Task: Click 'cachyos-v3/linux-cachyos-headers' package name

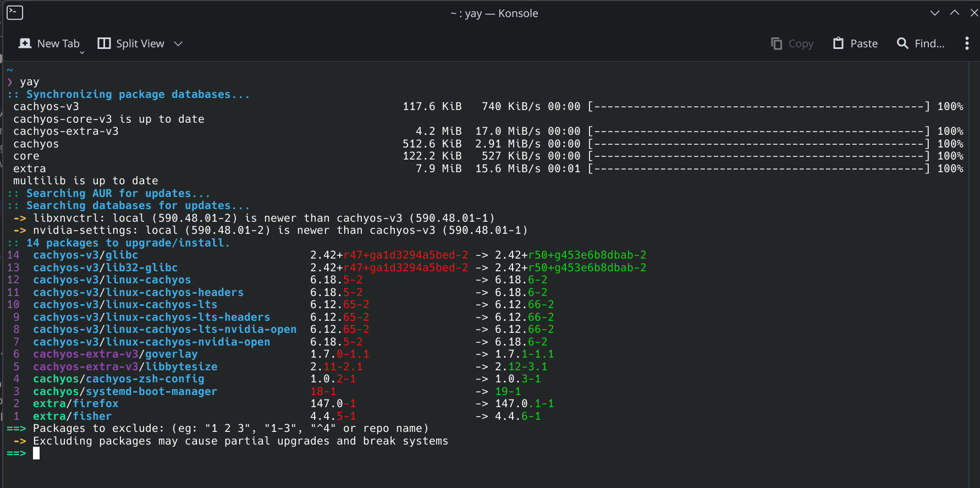Action: pos(138,293)
